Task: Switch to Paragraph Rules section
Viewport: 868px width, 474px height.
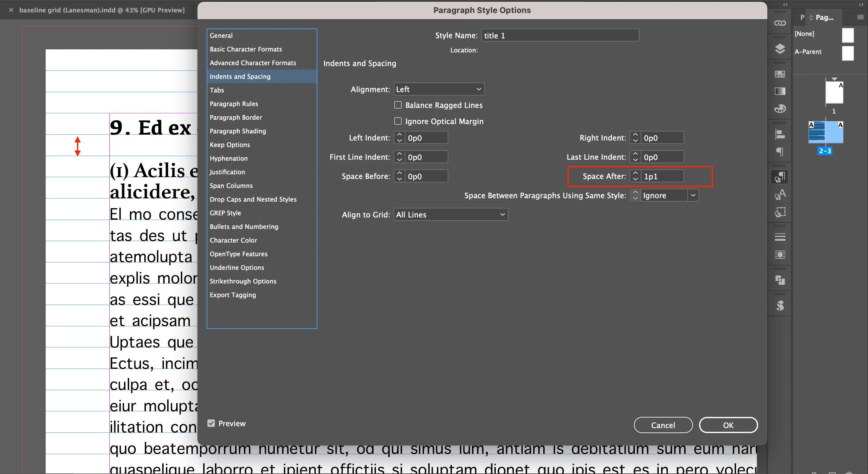Action: point(233,104)
